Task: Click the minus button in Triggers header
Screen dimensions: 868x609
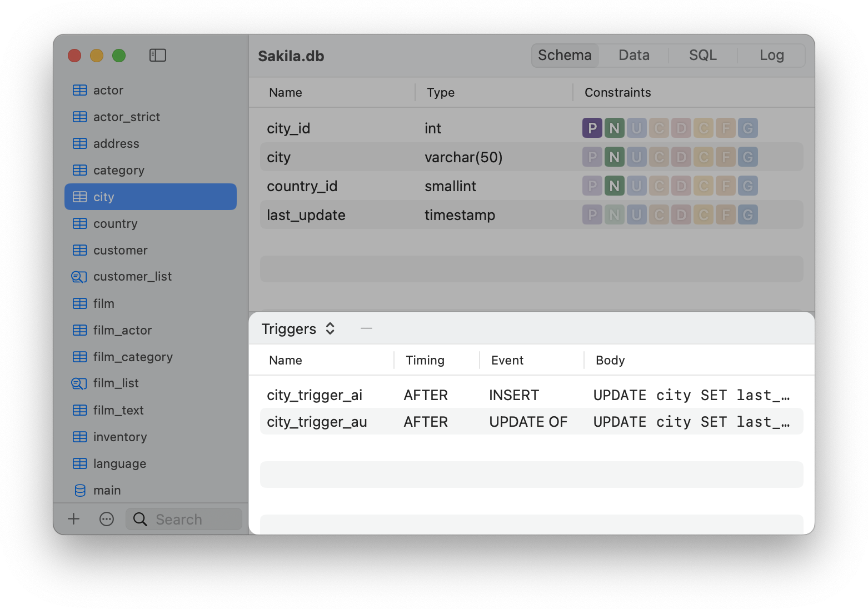Action: (366, 328)
